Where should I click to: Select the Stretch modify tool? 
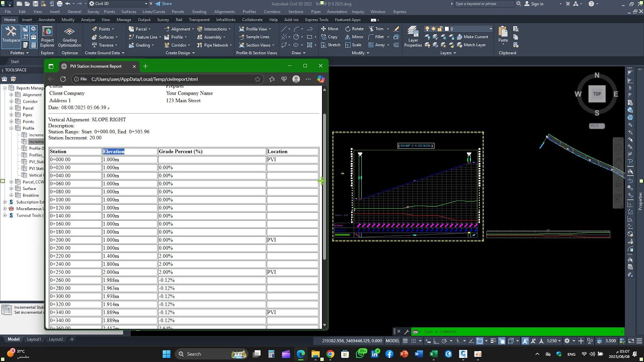(330, 45)
